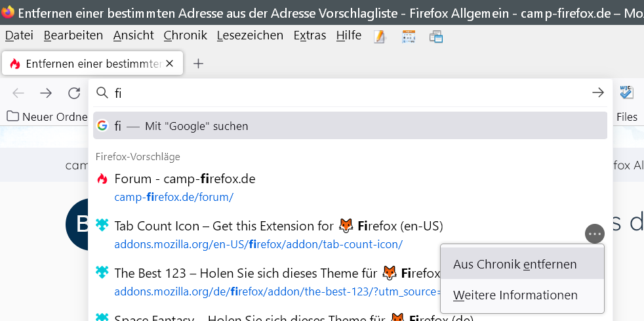Click into the address bar text field
Image resolution: width=644 pixels, height=321 pixels.
348,93
